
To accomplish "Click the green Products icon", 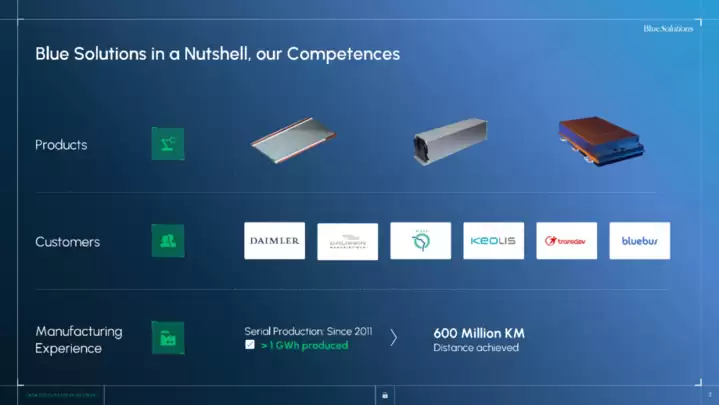I will click(x=167, y=144).
